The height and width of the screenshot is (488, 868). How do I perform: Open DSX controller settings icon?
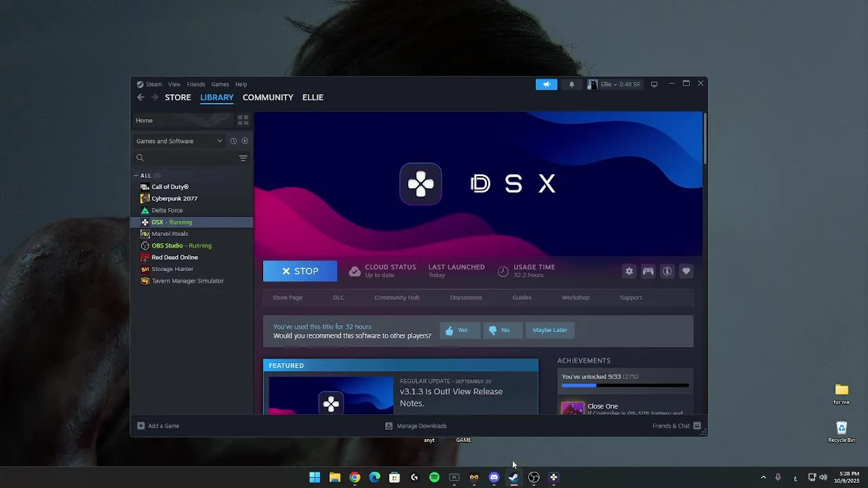pyautogui.click(x=648, y=271)
